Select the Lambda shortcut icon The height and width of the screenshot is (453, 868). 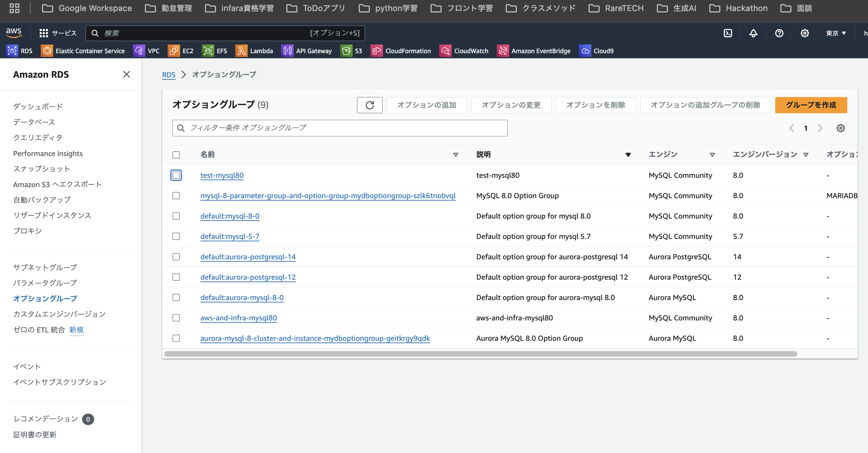pos(241,51)
